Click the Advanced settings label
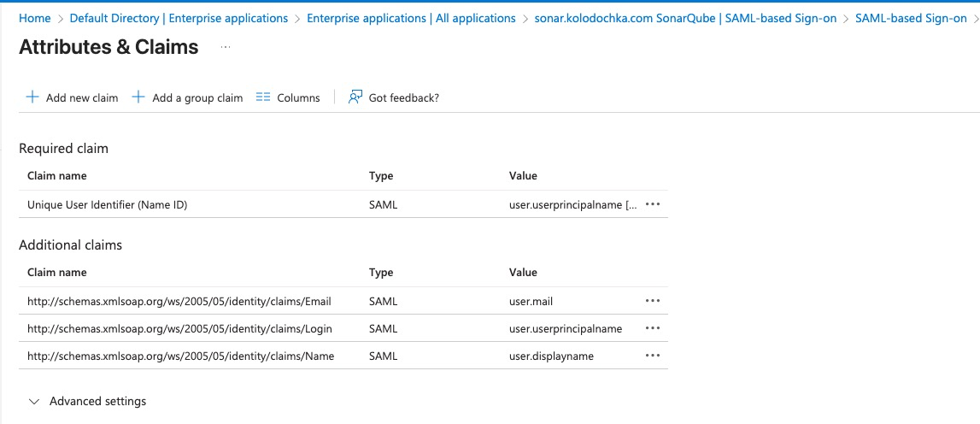980x424 pixels. click(97, 401)
